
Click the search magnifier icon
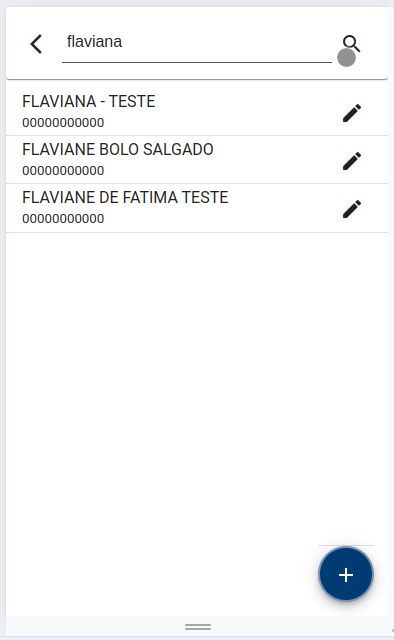pyautogui.click(x=351, y=43)
